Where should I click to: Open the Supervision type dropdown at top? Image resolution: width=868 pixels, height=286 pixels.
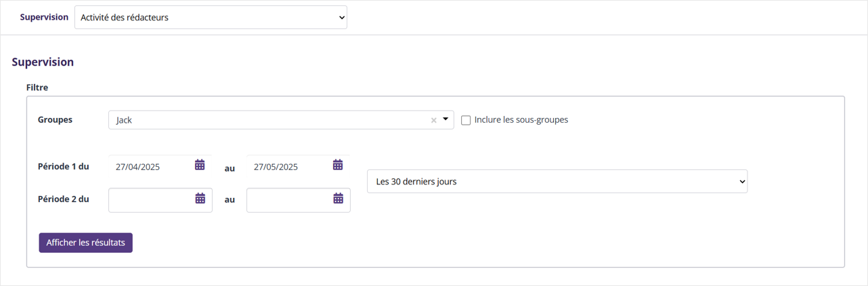point(211,18)
